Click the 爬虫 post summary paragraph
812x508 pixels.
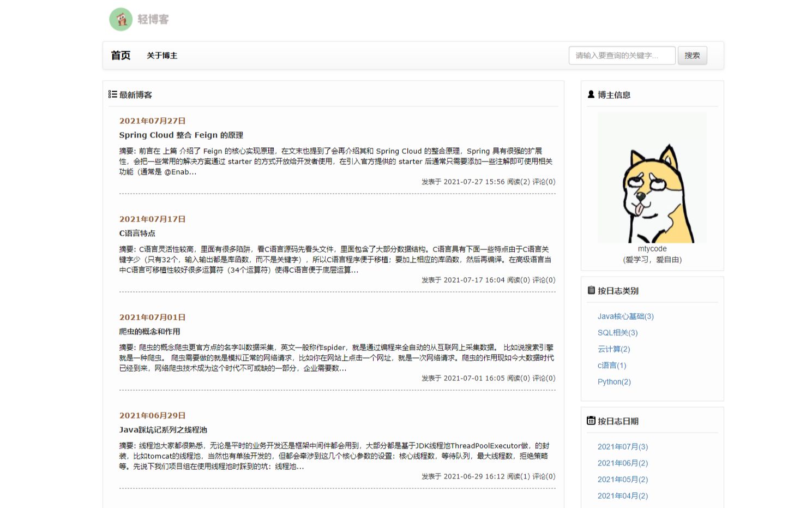(336, 358)
